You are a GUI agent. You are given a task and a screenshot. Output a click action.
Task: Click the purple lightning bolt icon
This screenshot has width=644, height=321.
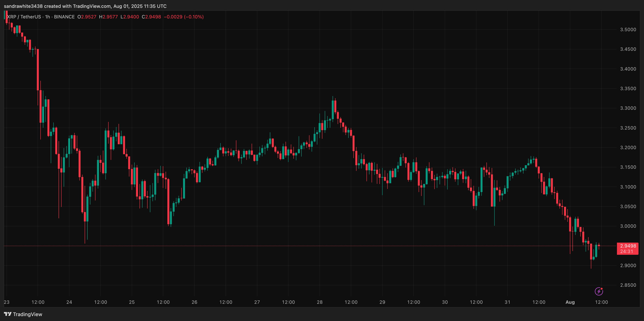pyautogui.click(x=599, y=291)
